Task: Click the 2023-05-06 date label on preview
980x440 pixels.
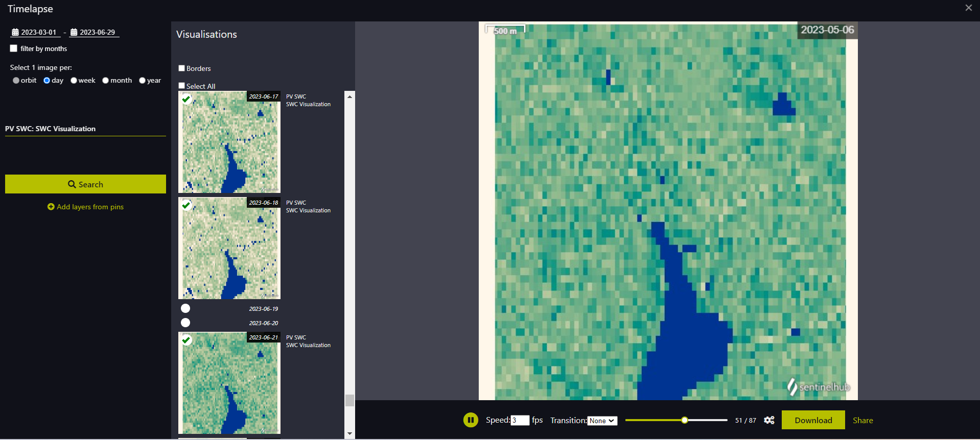Action: point(827,30)
